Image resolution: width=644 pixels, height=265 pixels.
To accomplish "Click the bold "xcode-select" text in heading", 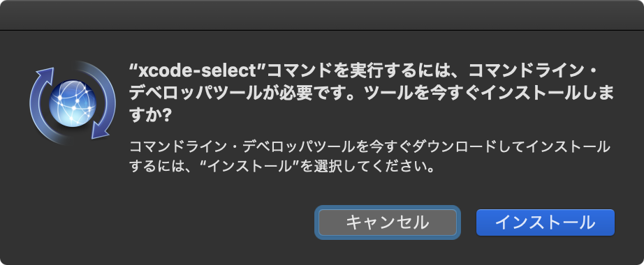I will [x=198, y=71].
